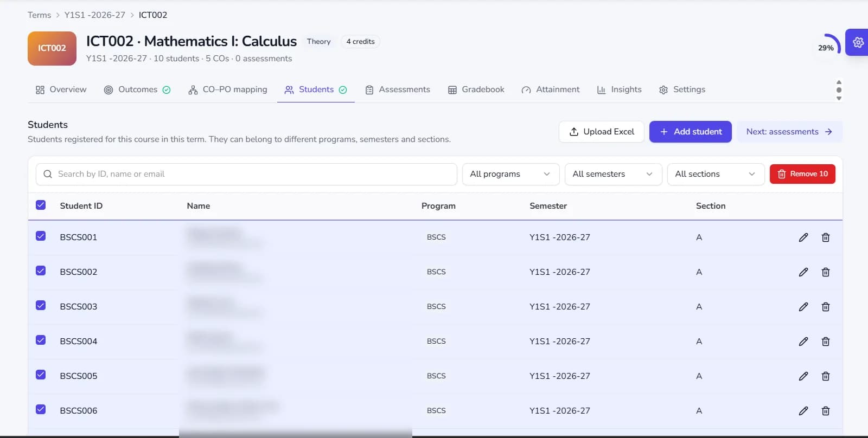This screenshot has width=868, height=438.
Task: Edit student BSCS004 with pencil icon
Action: pos(803,342)
